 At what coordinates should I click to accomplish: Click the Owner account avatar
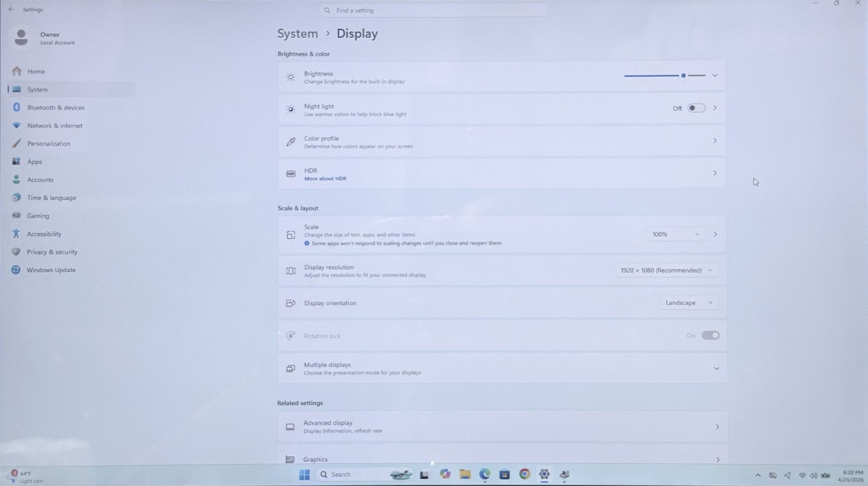(21, 37)
